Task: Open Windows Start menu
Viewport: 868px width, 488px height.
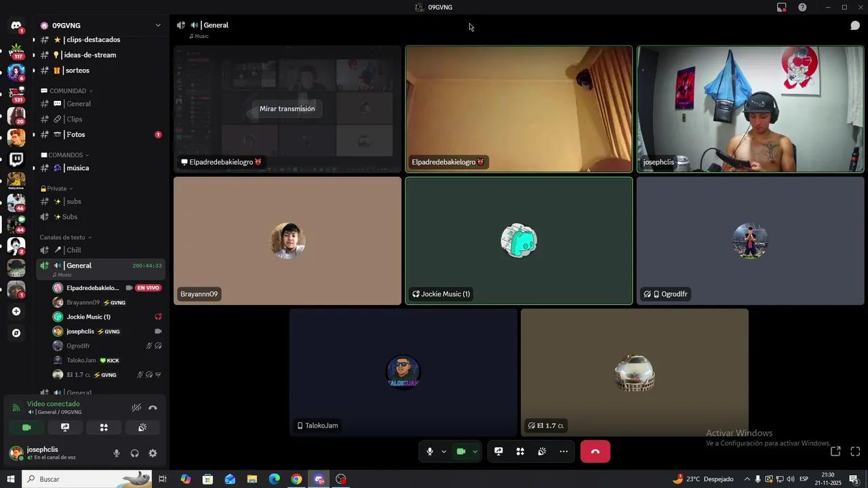Action: (x=10, y=479)
